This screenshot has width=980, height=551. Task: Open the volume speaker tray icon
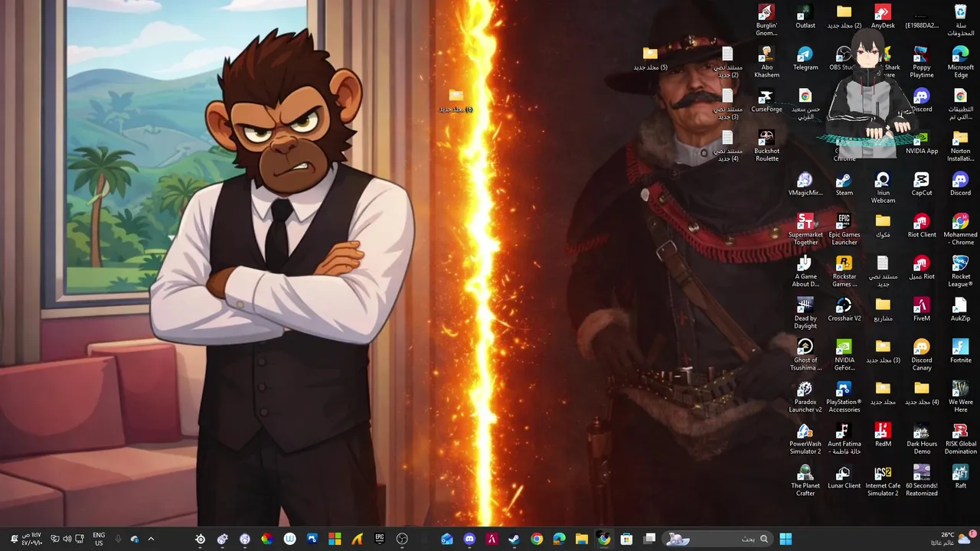click(x=67, y=539)
